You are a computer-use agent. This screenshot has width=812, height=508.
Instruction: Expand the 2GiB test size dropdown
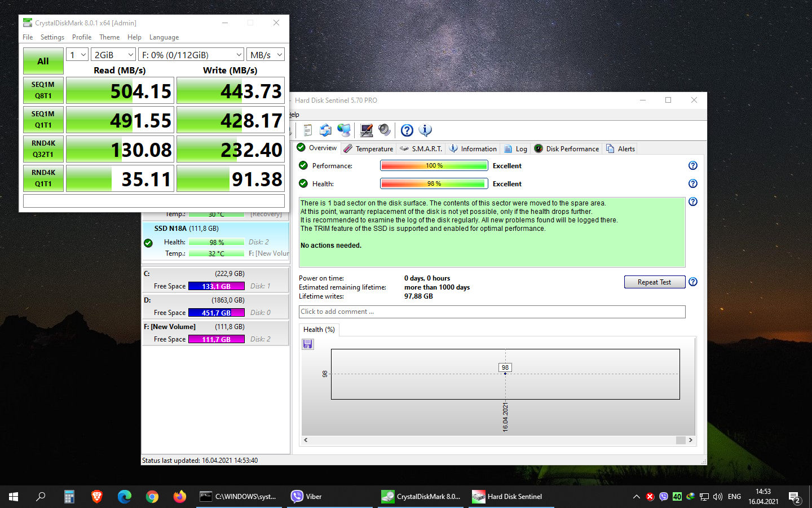(113, 55)
